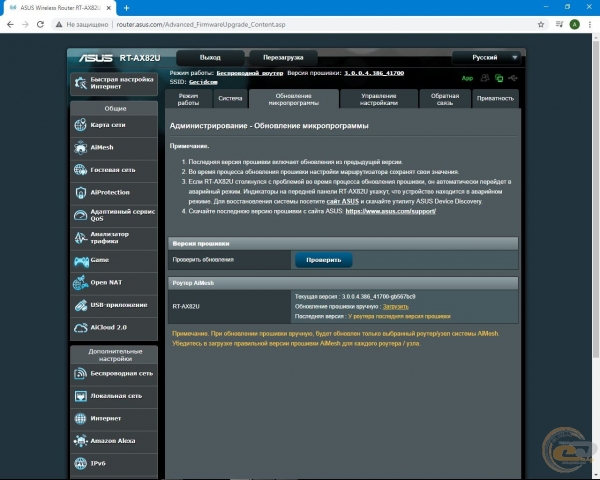Go back in browser history
This screenshot has width=600, height=480.
10,24
